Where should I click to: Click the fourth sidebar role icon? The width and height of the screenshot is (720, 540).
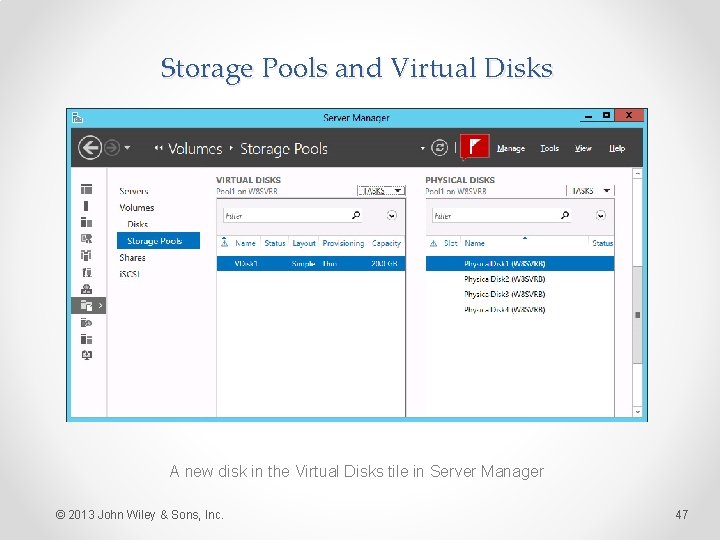[x=86, y=239]
